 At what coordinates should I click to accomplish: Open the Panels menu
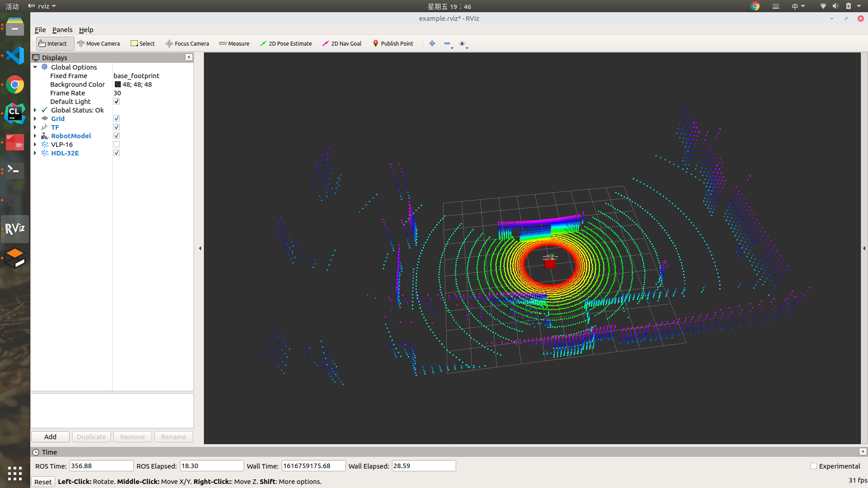(62, 30)
